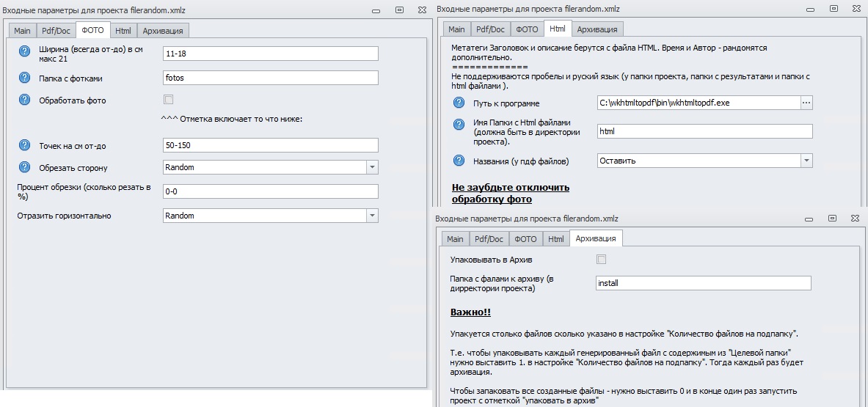
Task: Show help for Путь к программе
Action: [x=459, y=103]
